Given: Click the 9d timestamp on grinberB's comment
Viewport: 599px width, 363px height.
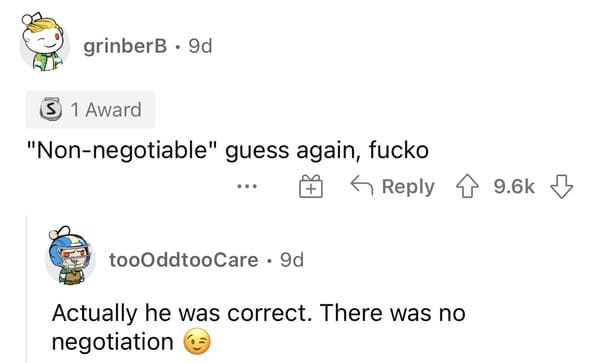Looking at the screenshot, I should click(201, 47).
